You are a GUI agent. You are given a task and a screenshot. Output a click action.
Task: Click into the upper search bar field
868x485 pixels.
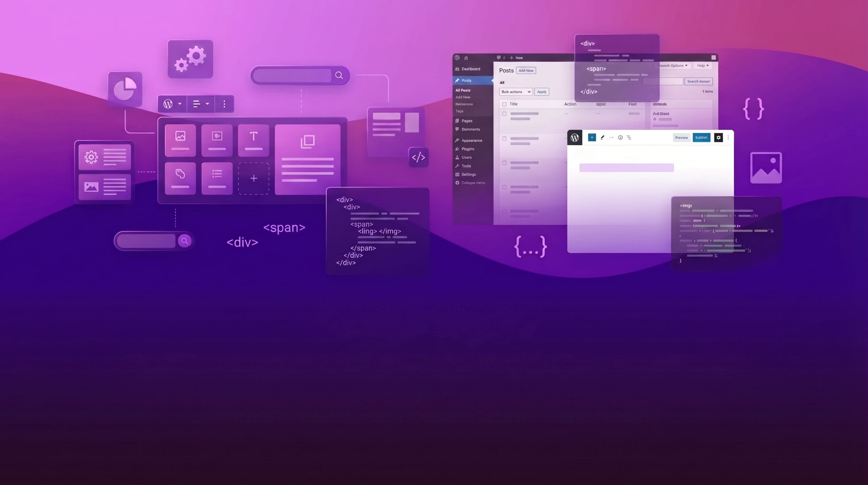(292, 75)
